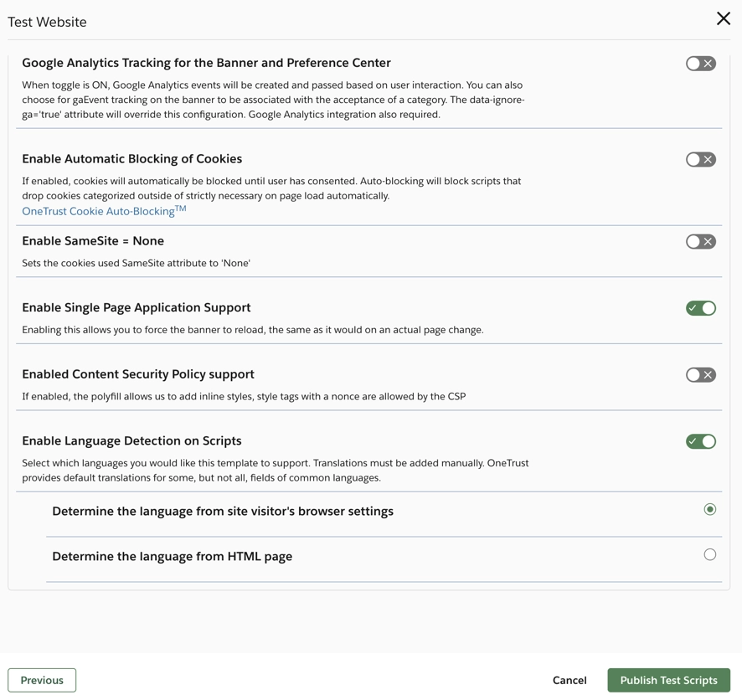Click description 'If enabled, the polyfill allows us'
The image size is (742, 700).
coord(244,396)
